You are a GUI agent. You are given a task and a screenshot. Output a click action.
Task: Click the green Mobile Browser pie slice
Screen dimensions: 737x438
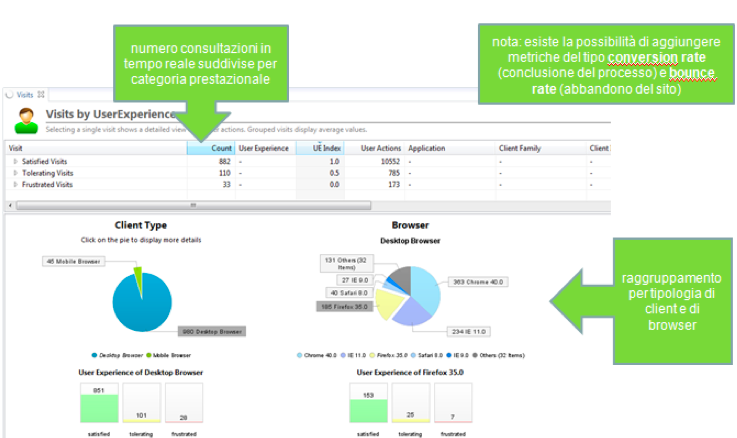[138, 281]
